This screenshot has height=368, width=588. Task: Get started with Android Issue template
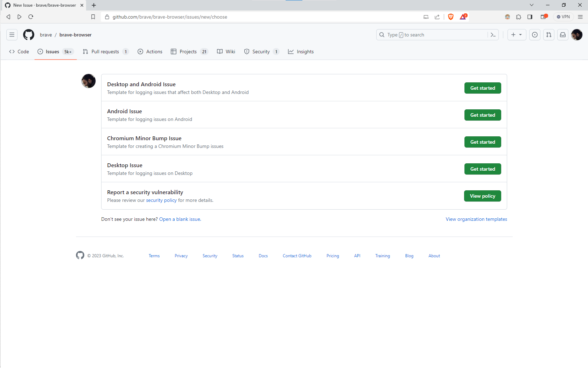(483, 115)
